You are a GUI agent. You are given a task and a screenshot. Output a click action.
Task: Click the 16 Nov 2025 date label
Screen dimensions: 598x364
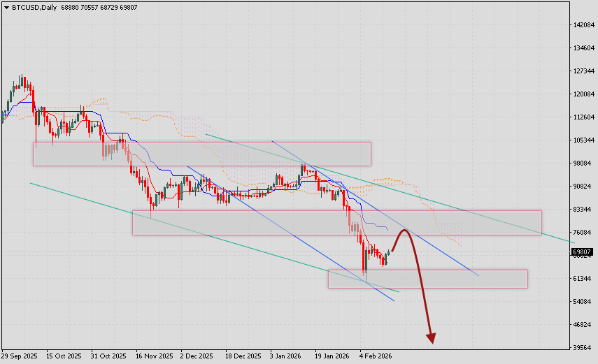click(x=155, y=356)
